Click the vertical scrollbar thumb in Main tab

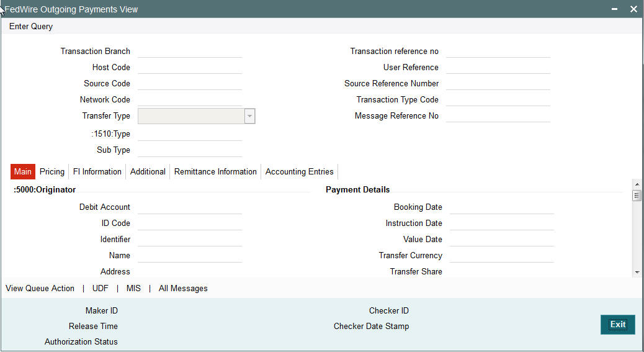[x=637, y=196]
